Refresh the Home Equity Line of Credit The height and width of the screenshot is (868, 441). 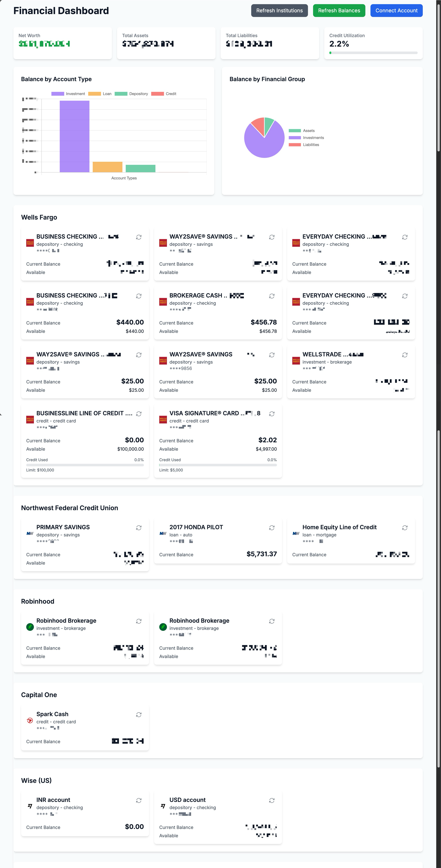click(x=404, y=528)
